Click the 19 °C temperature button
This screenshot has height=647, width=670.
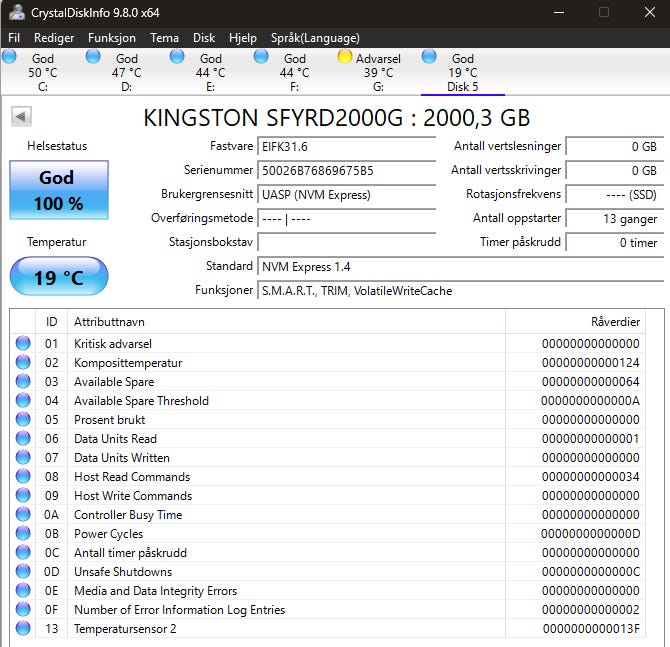(x=58, y=277)
